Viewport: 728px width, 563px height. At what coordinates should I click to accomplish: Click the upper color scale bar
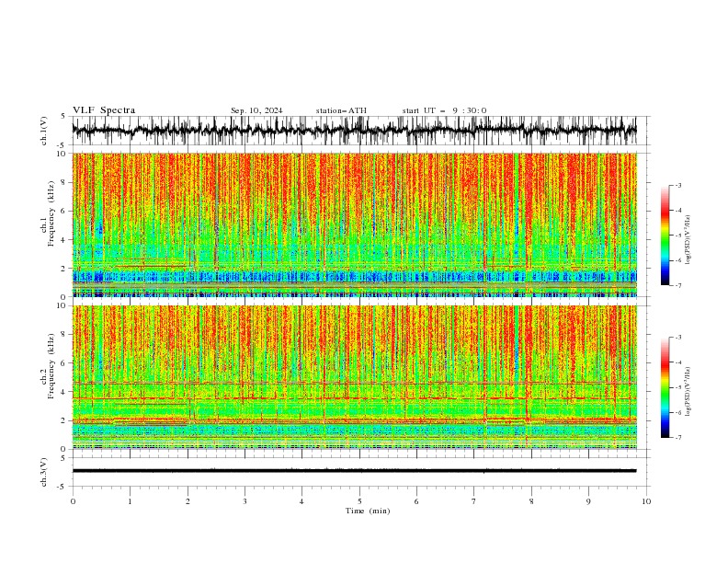(665, 236)
